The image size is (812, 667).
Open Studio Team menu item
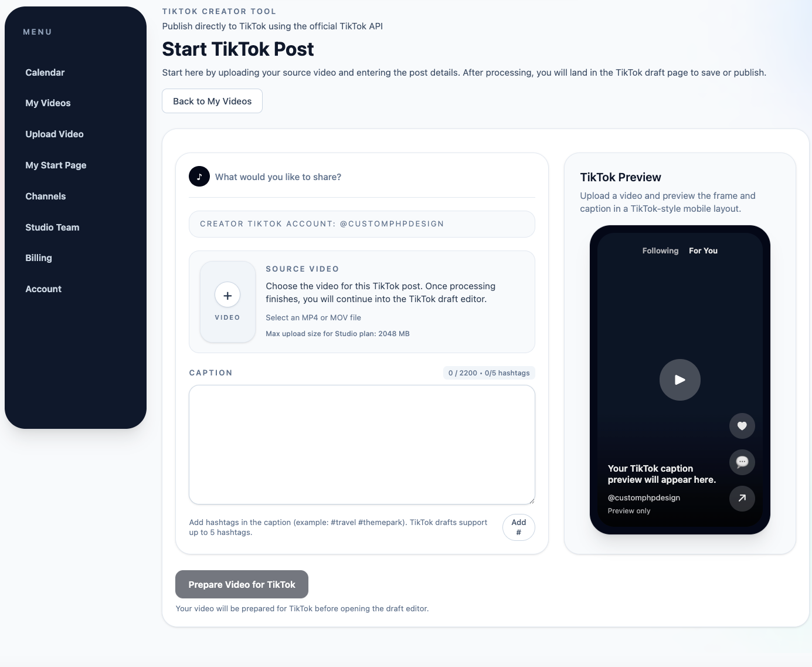(52, 227)
